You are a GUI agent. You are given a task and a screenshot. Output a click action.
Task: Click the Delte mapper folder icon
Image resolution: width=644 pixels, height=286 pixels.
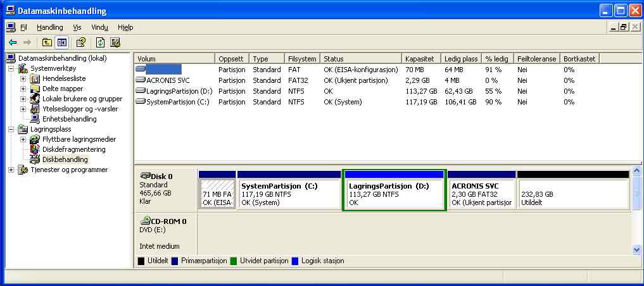[x=35, y=89]
